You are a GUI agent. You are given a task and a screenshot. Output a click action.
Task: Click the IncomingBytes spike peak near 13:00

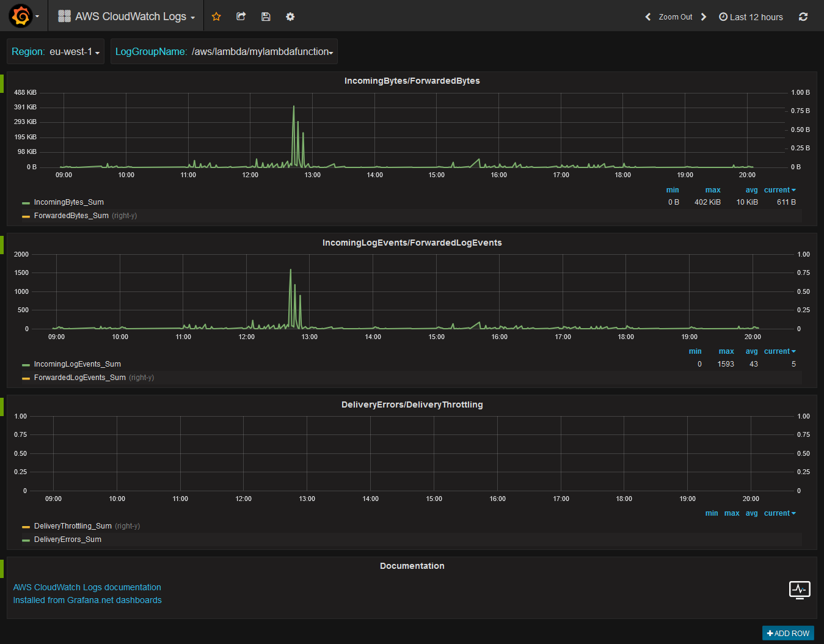(x=294, y=106)
